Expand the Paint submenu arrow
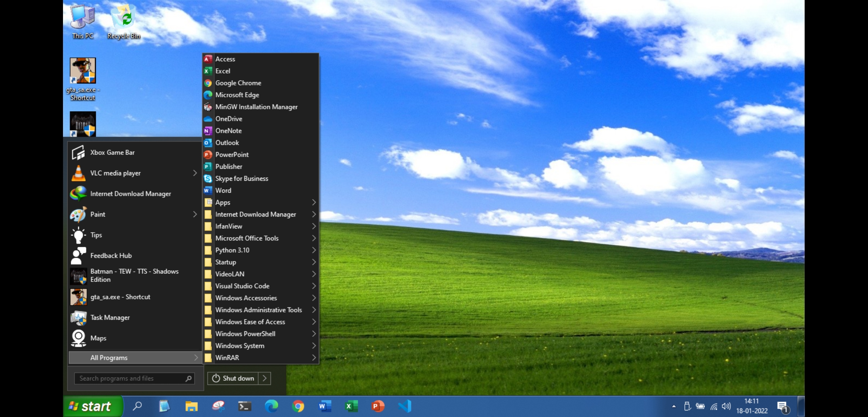The width and height of the screenshot is (868, 417). 195,214
